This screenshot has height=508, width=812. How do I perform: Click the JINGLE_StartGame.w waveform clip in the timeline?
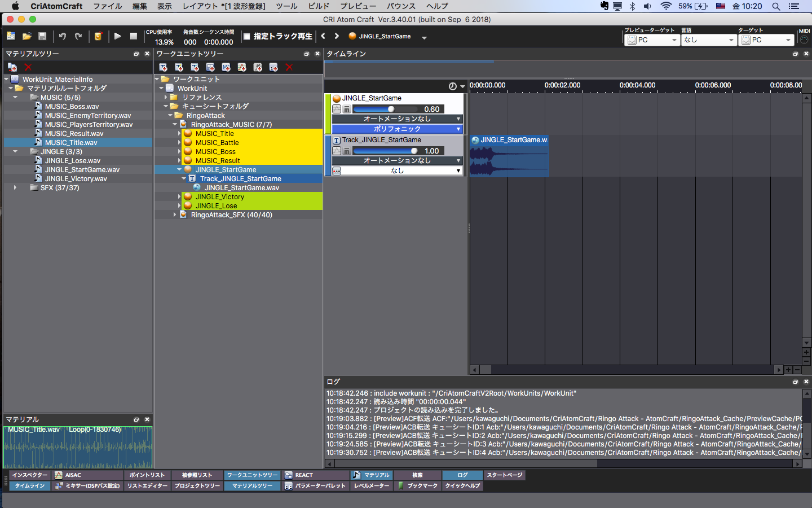tap(509, 156)
